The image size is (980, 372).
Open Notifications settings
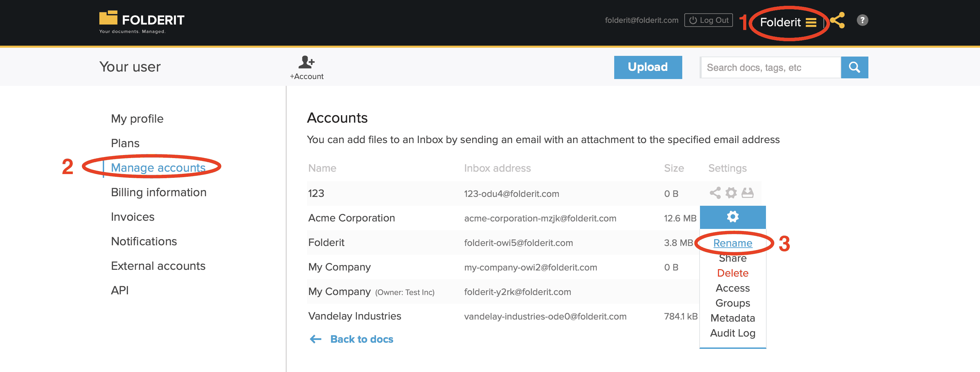click(144, 241)
